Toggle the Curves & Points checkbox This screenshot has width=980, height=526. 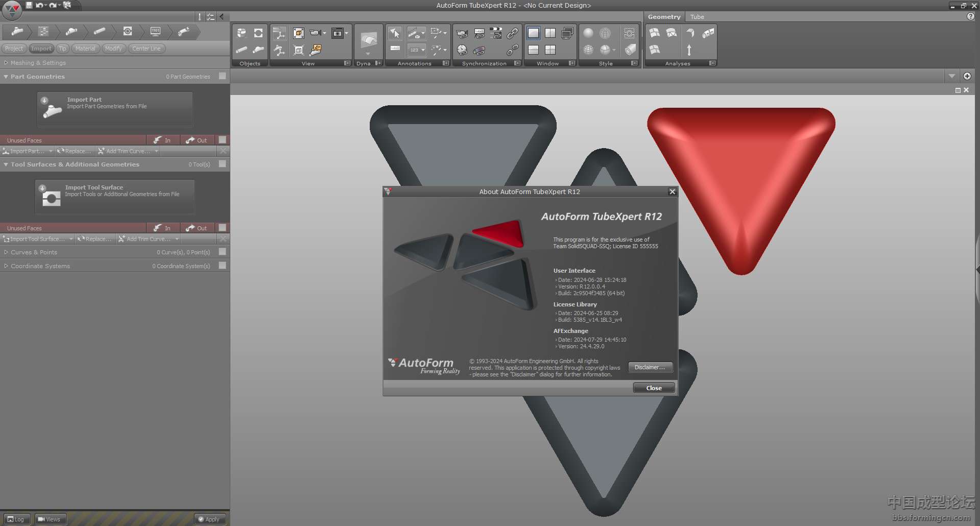(222, 252)
